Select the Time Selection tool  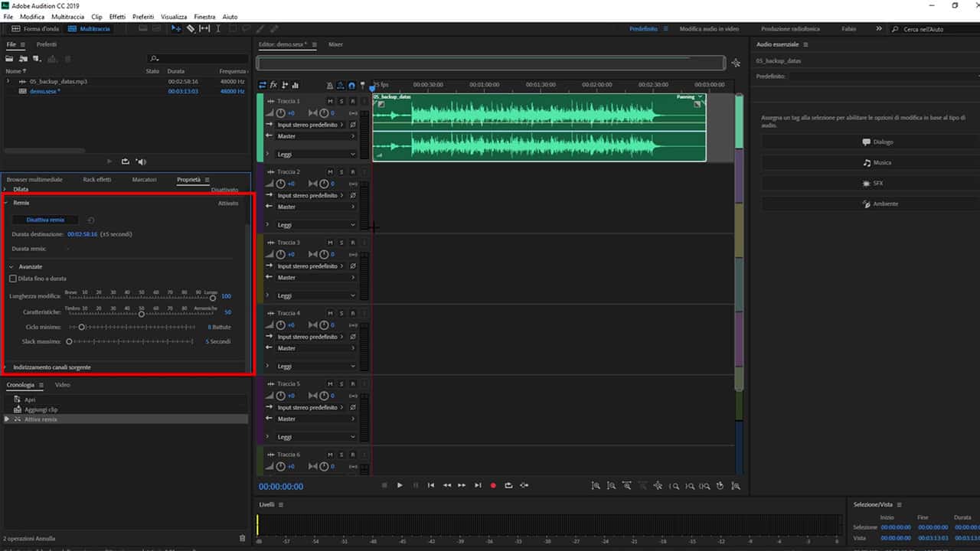pos(218,28)
